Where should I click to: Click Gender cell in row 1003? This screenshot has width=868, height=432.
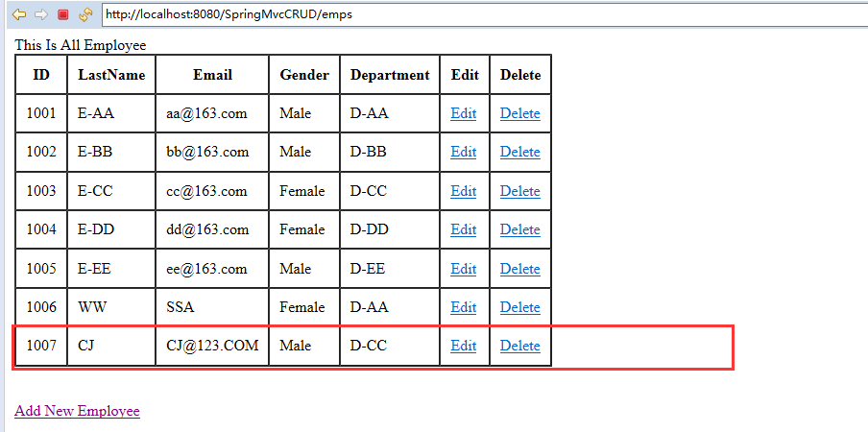tap(304, 191)
